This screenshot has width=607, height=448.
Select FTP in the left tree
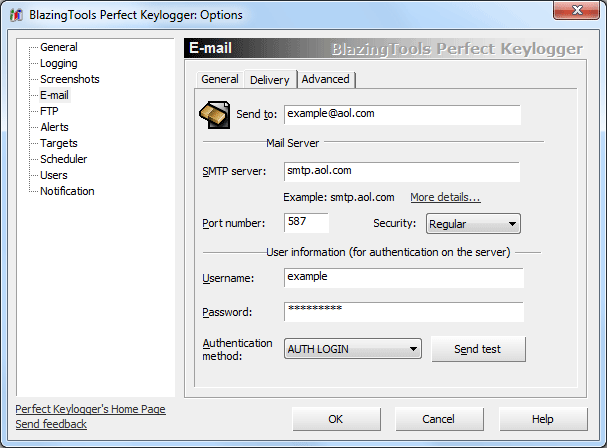[49, 111]
